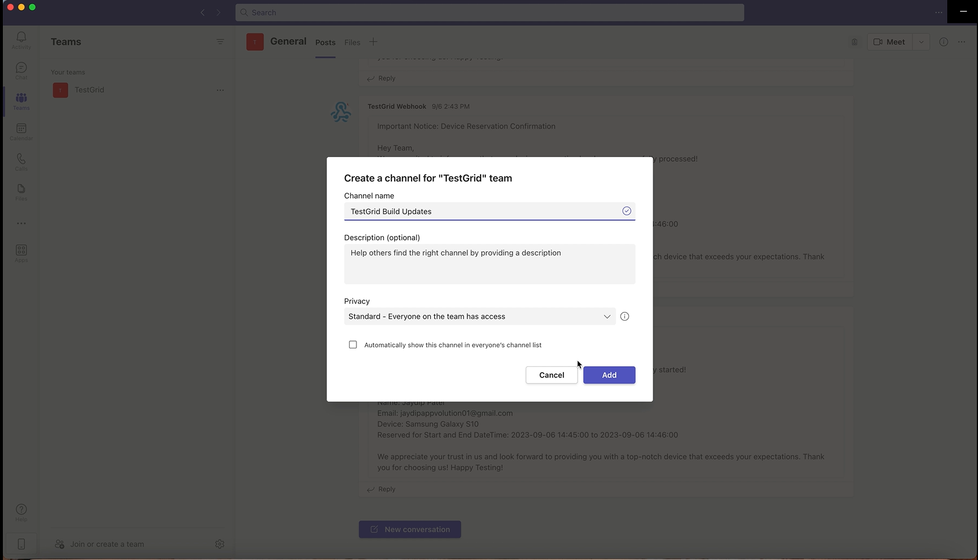Viewport: 978px width, 560px height.
Task: Expand the Meet options dropdown arrow
Action: tap(921, 42)
